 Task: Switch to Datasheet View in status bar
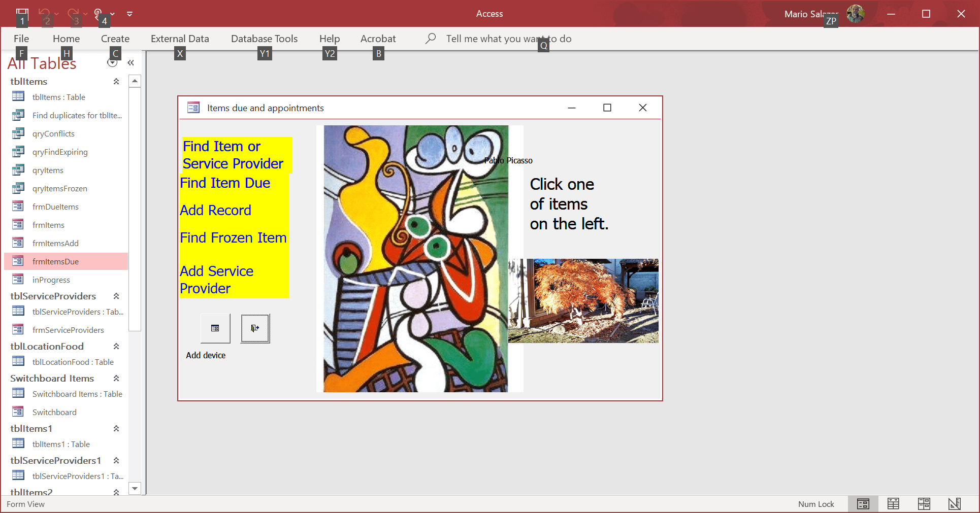pos(893,504)
